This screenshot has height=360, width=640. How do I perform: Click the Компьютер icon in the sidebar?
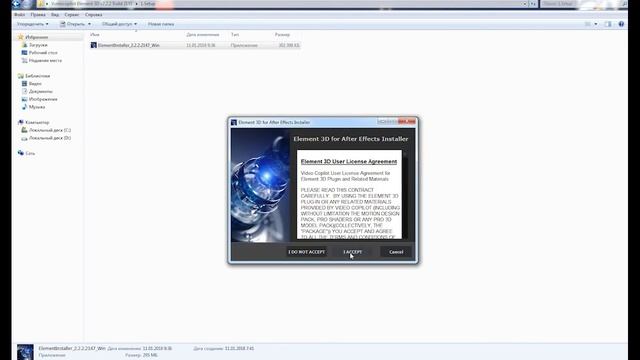pyautogui.click(x=21, y=122)
